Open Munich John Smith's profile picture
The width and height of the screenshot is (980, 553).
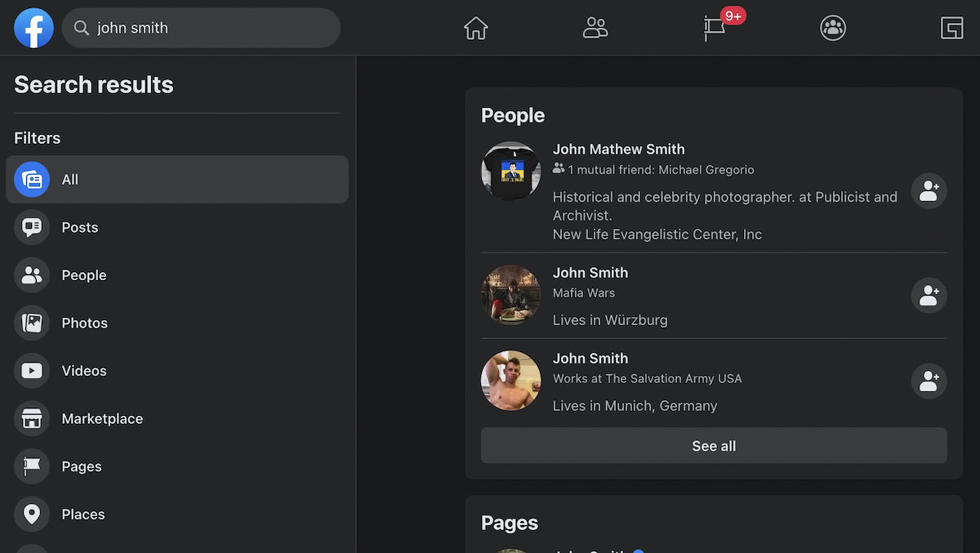click(x=510, y=381)
